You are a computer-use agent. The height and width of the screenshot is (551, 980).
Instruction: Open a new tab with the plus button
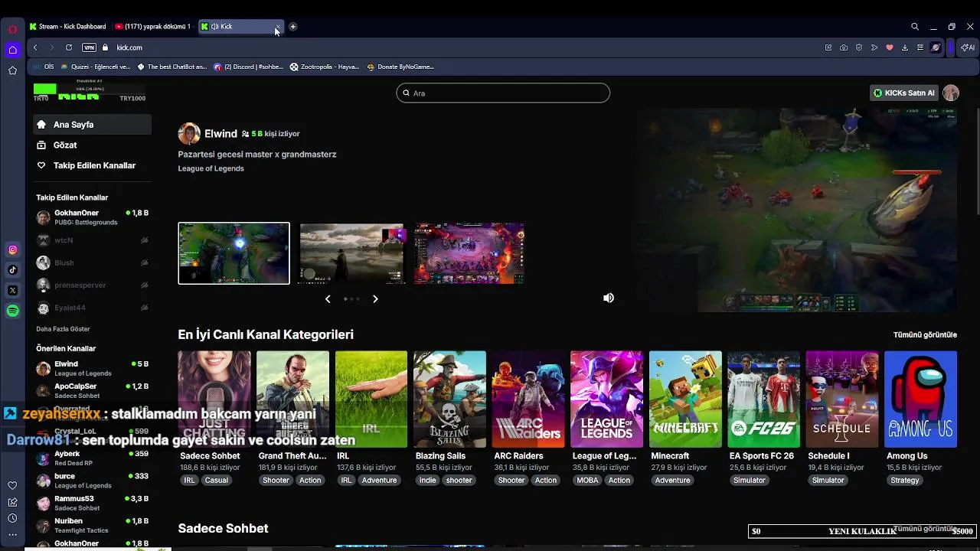[292, 27]
